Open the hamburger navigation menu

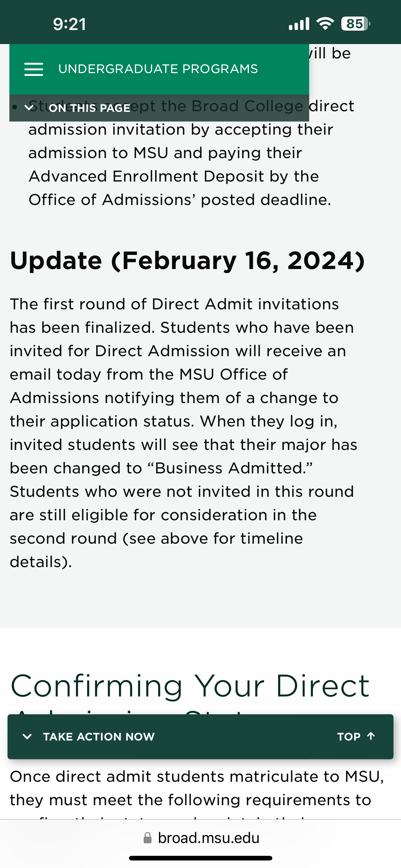(x=34, y=69)
